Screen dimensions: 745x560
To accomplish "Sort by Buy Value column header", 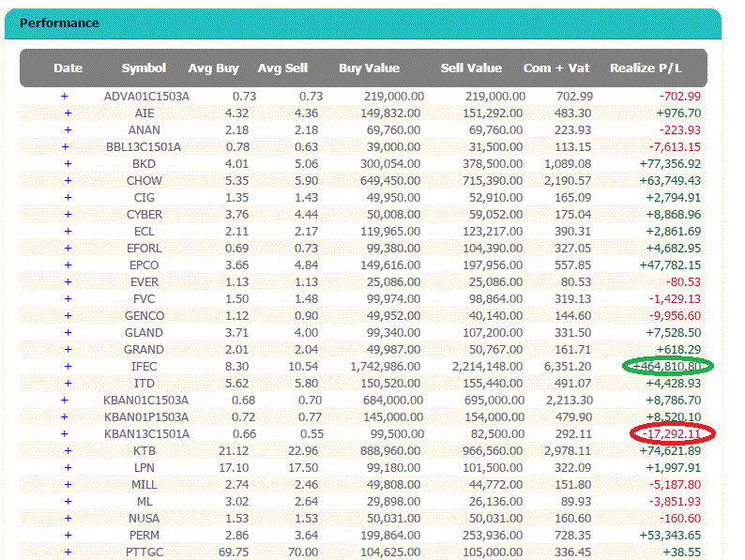I will point(369,68).
